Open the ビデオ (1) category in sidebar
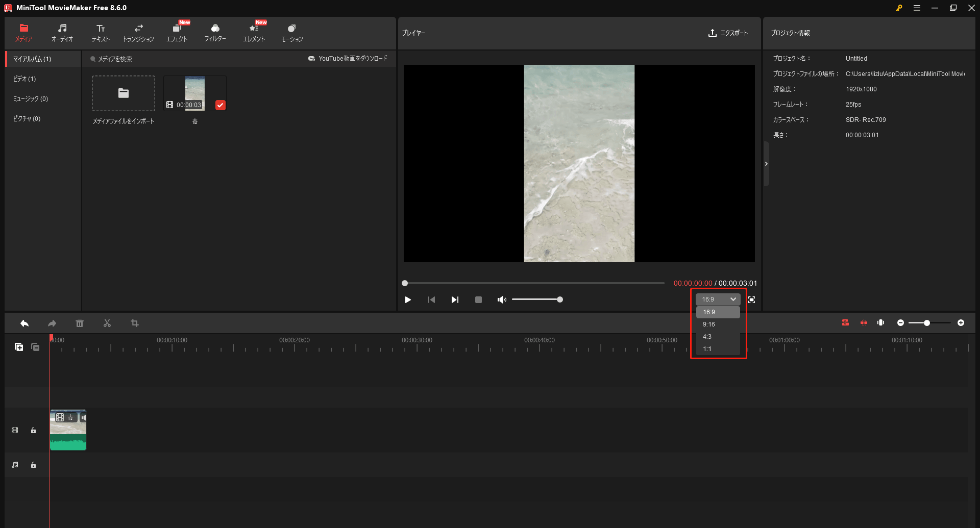This screenshot has width=980, height=528. tap(24, 79)
